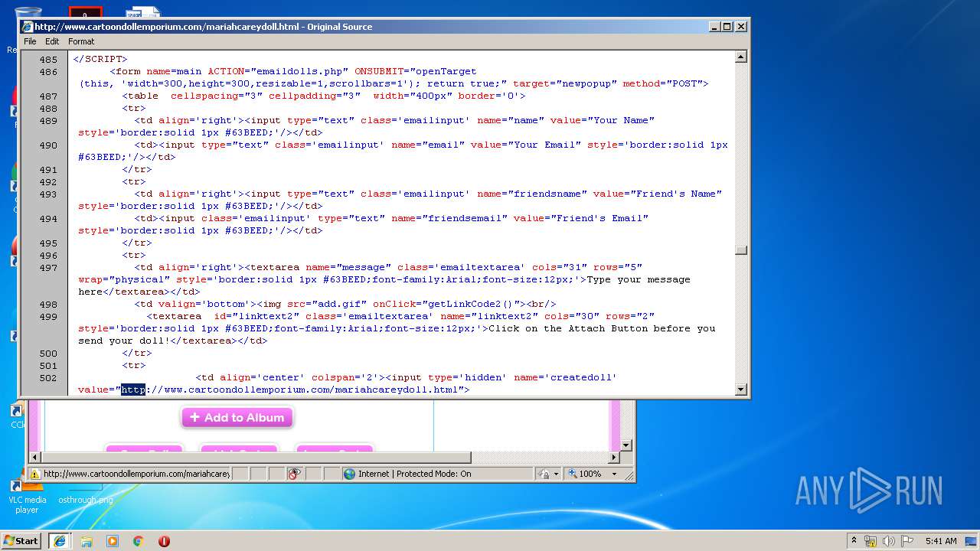Click the browser page scroll down arrow

pyautogui.click(x=626, y=445)
